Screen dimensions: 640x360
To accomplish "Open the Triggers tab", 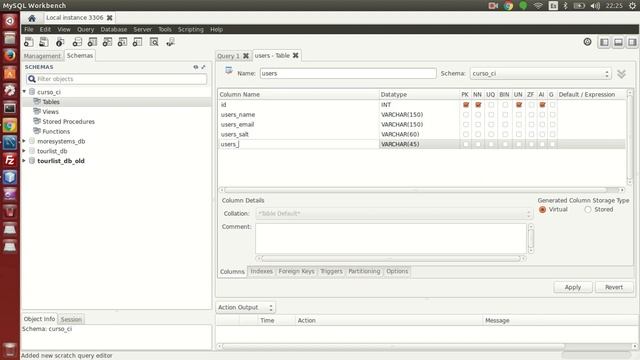I will tap(331, 271).
